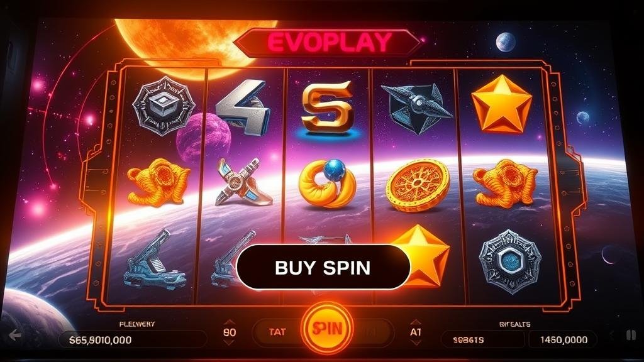Image resolution: width=644 pixels, height=362 pixels.
Task: Select the orange star in top-right reel
Action: coord(501,105)
